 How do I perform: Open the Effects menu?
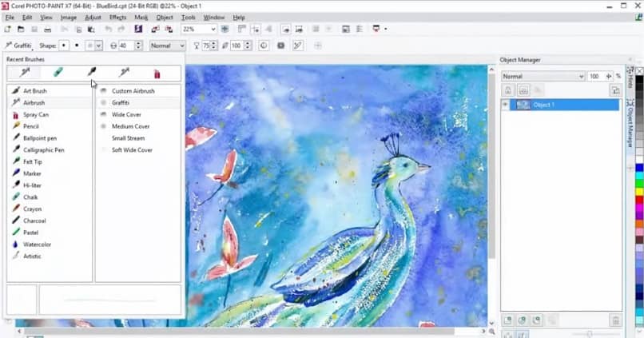click(x=118, y=18)
